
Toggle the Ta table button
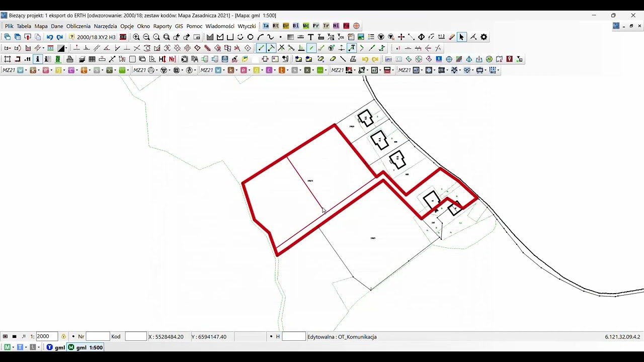[266, 26]
